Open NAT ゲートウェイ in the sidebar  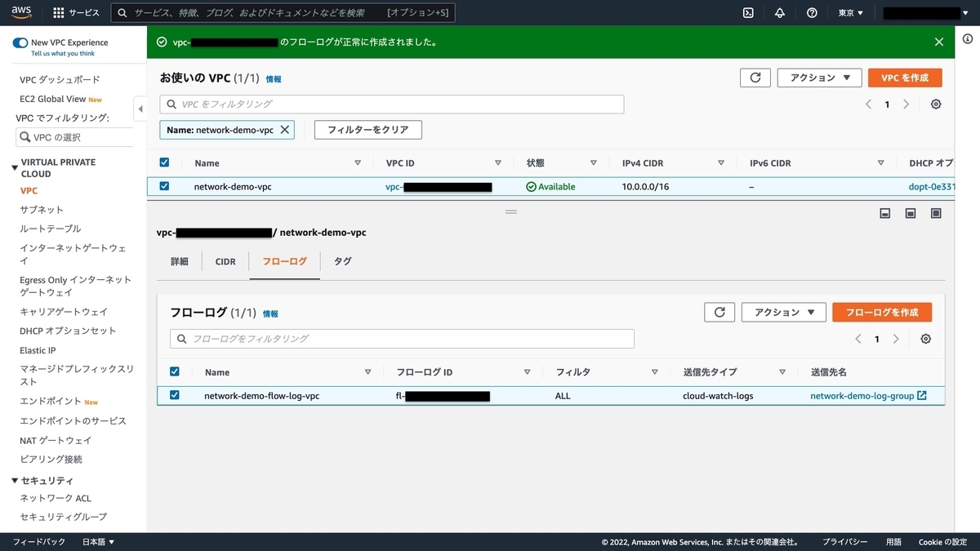tap(56, 440)
